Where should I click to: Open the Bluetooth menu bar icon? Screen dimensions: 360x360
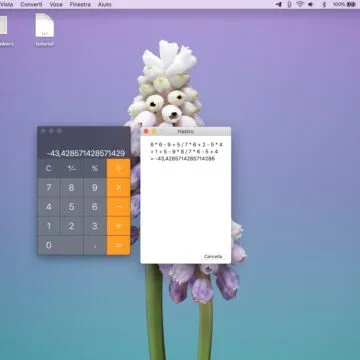click(x=324, y=4)
